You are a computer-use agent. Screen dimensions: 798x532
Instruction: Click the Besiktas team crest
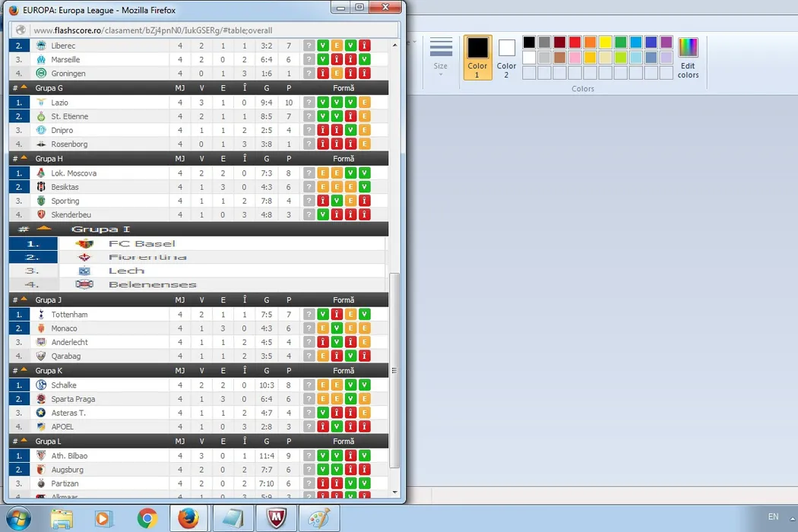tap(41, 187)
